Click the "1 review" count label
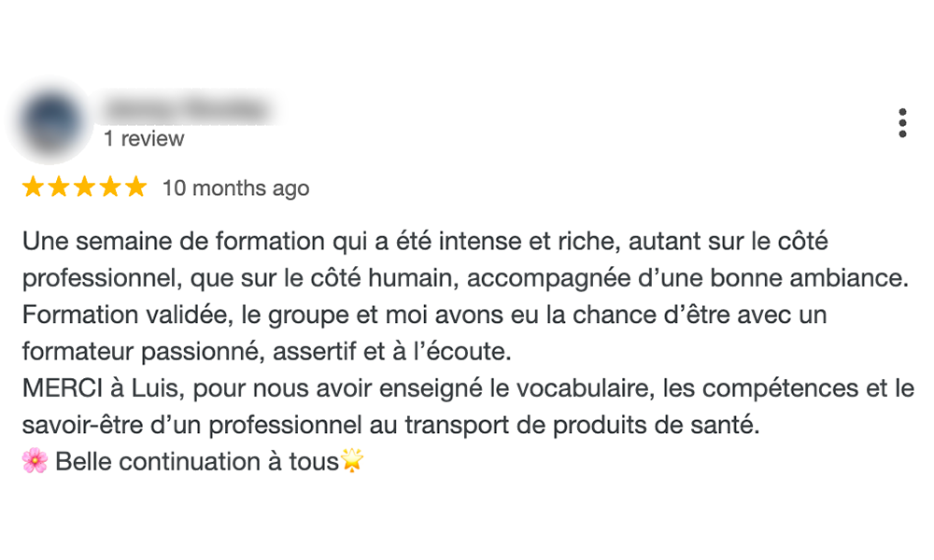This screenshot has width=934, height=560. point(144,139)
